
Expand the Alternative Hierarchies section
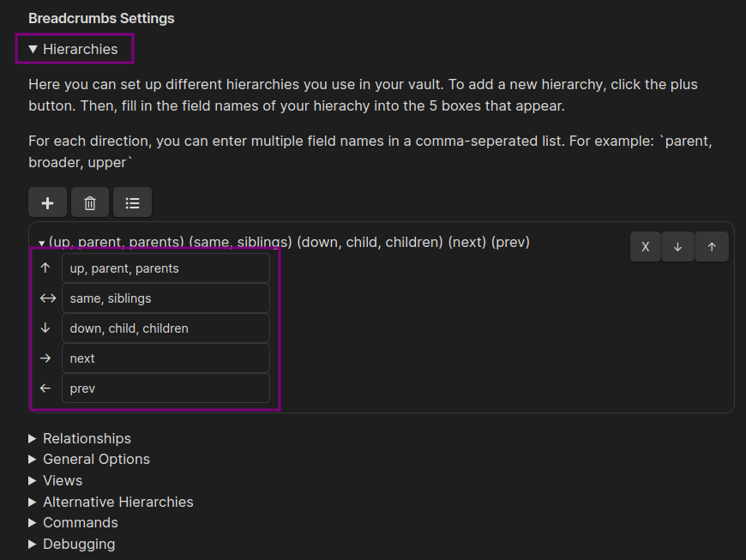[111, 502]
